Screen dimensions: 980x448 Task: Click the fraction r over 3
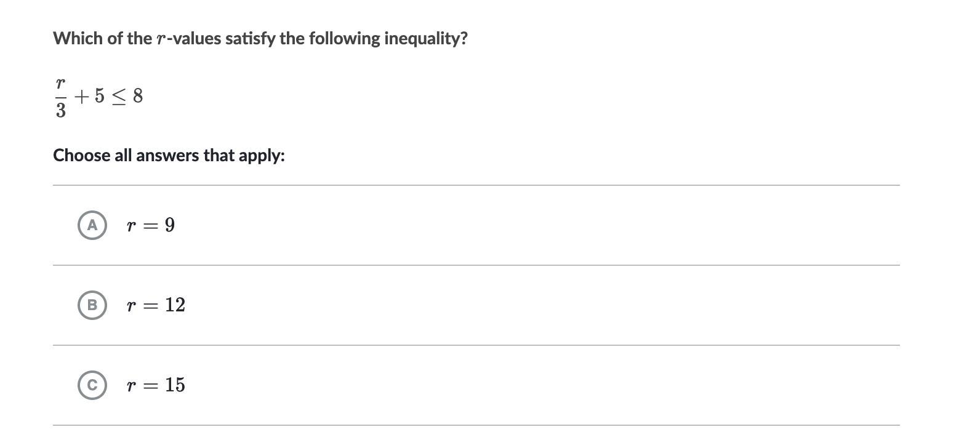click(x=60, y=97)
